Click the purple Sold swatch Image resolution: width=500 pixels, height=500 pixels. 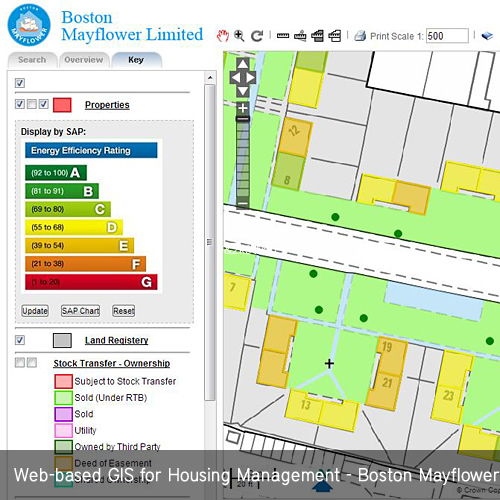(x=63, y=414)
